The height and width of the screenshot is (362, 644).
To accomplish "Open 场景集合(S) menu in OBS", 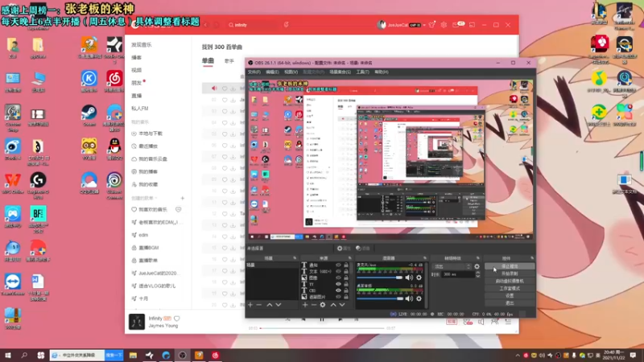I will (340, 72).
